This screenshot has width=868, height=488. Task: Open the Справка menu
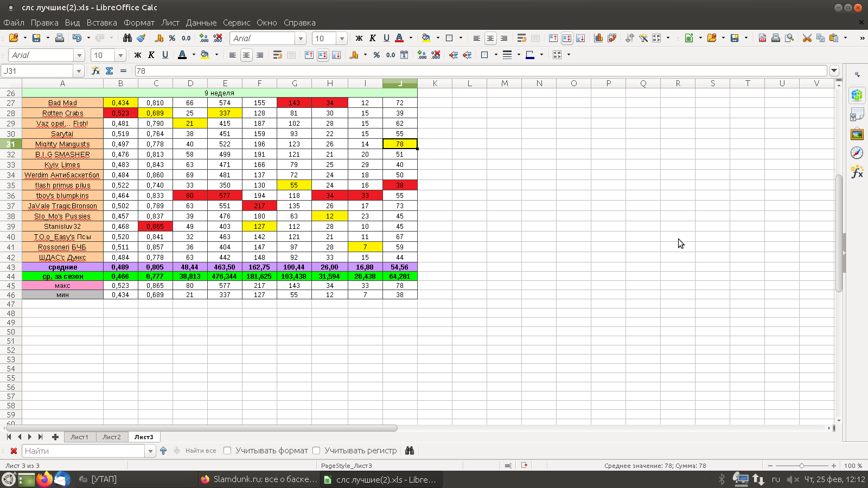click(299, 23)
